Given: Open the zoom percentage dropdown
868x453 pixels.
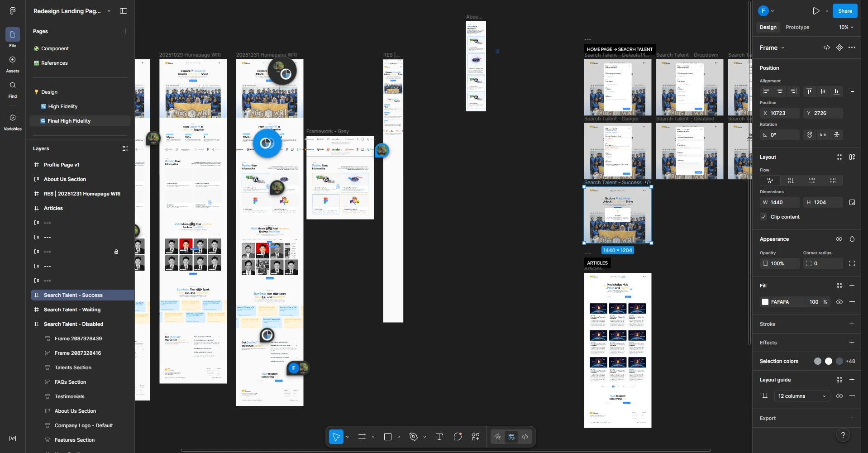Looking at the screenshot, I should [x=844, y=27].
